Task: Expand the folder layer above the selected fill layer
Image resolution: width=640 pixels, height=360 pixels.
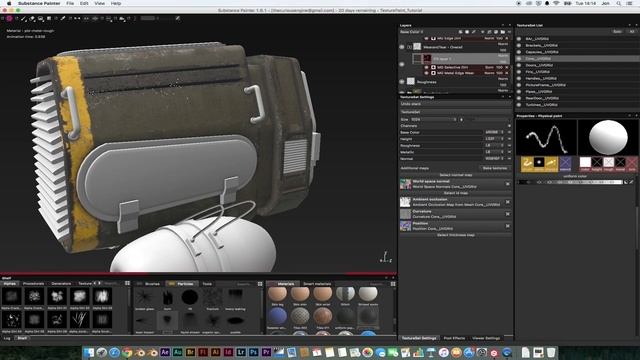Action: [x=409, y=47]
